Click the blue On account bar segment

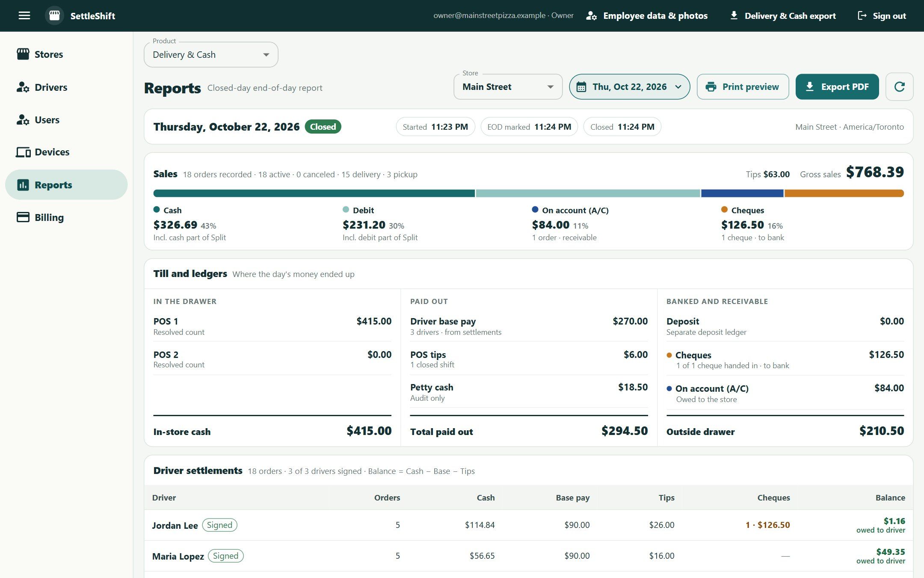[742, 194]
